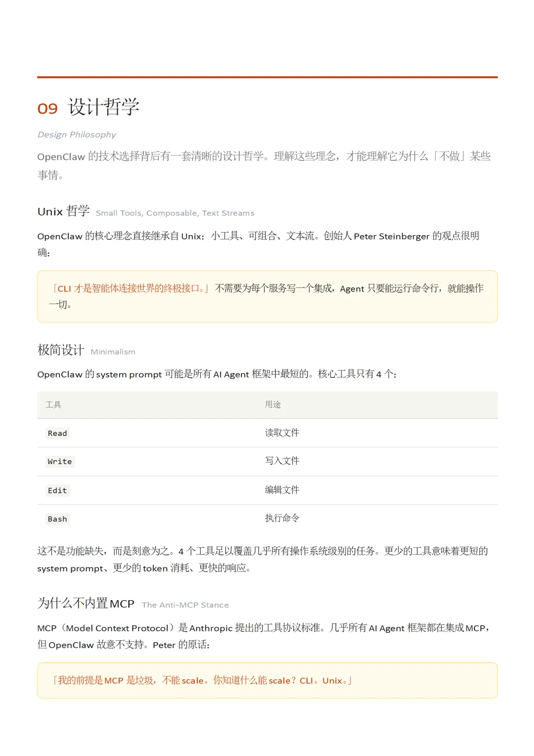Click the cell "读取文件"

282,433
